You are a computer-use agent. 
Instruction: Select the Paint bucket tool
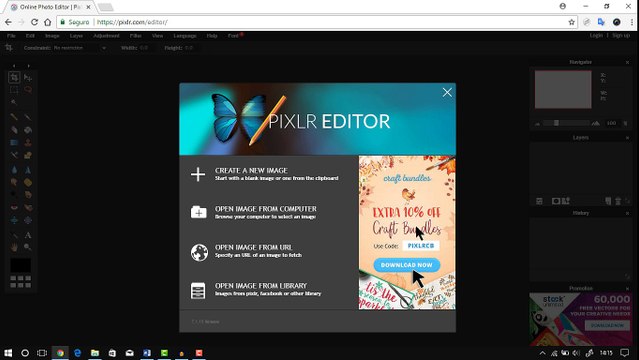tap(28, 130)
